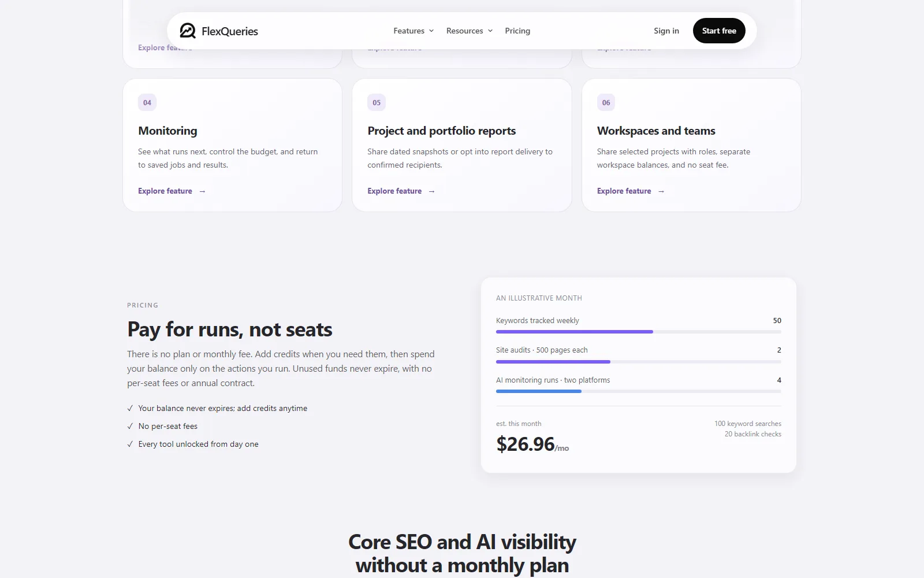Viewport: 924px width, 578px height.
Task: Click the Workspaces and teams heading
Action: (656, 131)
